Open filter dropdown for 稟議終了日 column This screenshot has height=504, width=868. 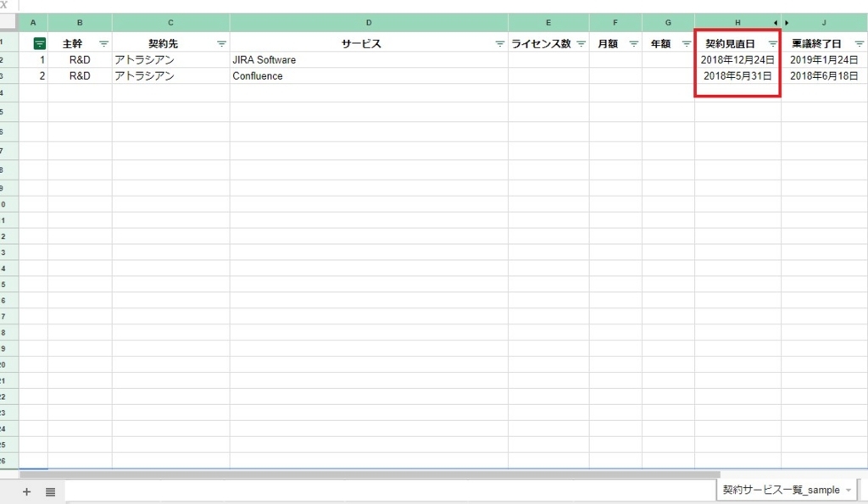click(860, 44)
